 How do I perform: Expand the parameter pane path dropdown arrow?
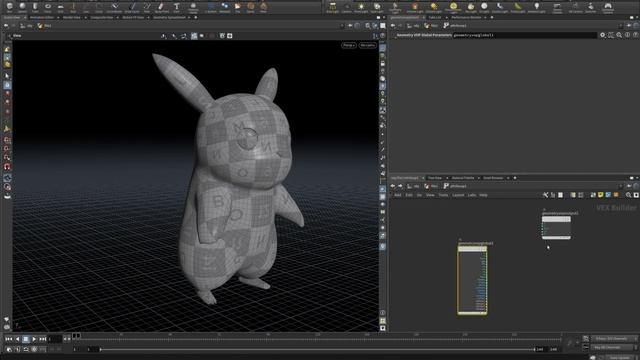620,26
